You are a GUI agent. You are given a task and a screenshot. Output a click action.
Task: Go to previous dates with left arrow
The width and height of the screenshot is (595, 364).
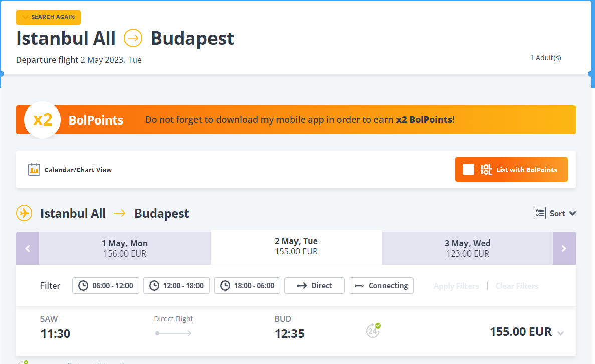click(x=28, y=248)
